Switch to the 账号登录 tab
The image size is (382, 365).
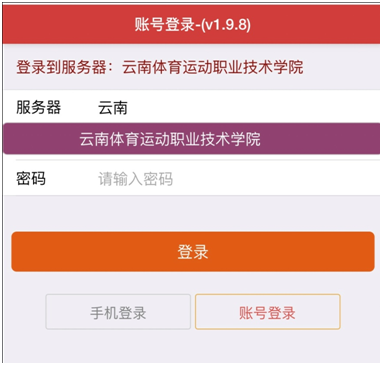(x=268, y=312)
